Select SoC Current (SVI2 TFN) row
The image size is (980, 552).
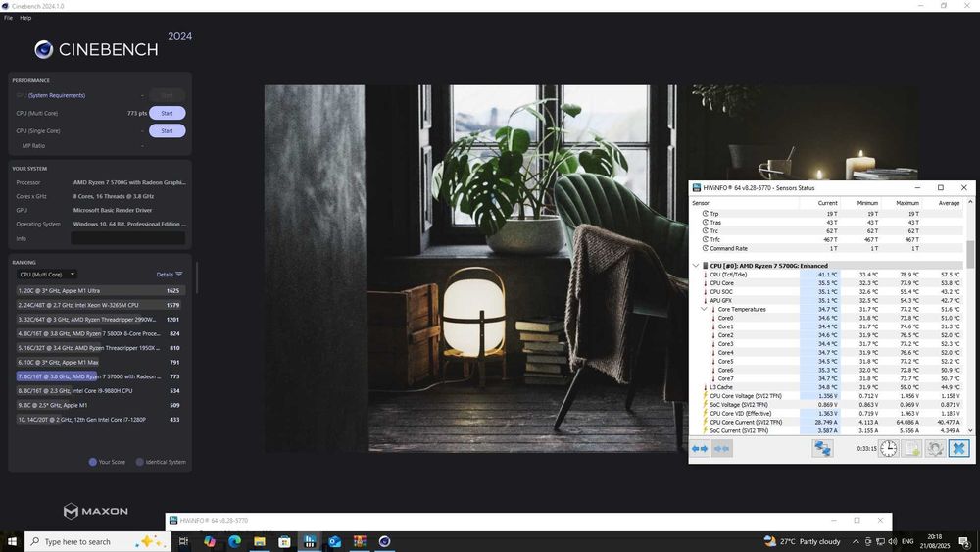coord(827,430)
